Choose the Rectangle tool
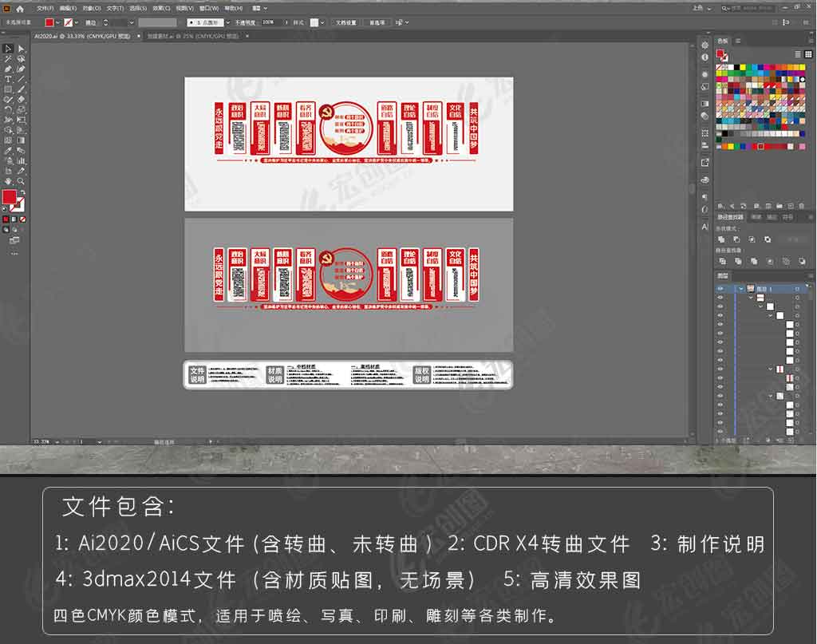Viewport: 817px width, 644px height. click(8, 89)
